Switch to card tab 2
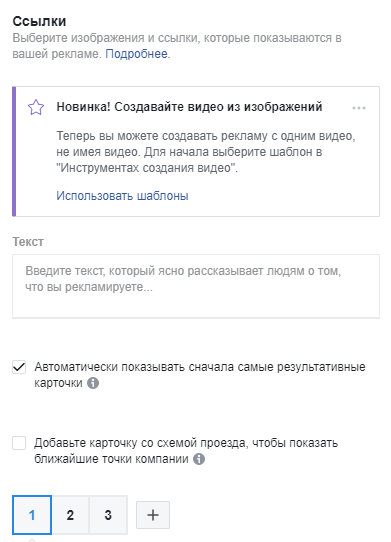This screenshot has width=391, height=542. tap(70, 515)
